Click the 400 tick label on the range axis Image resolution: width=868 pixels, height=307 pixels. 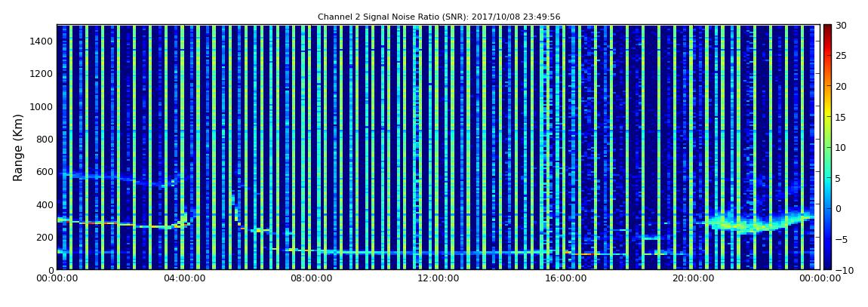pyautogui.click(x=45, y=204)
